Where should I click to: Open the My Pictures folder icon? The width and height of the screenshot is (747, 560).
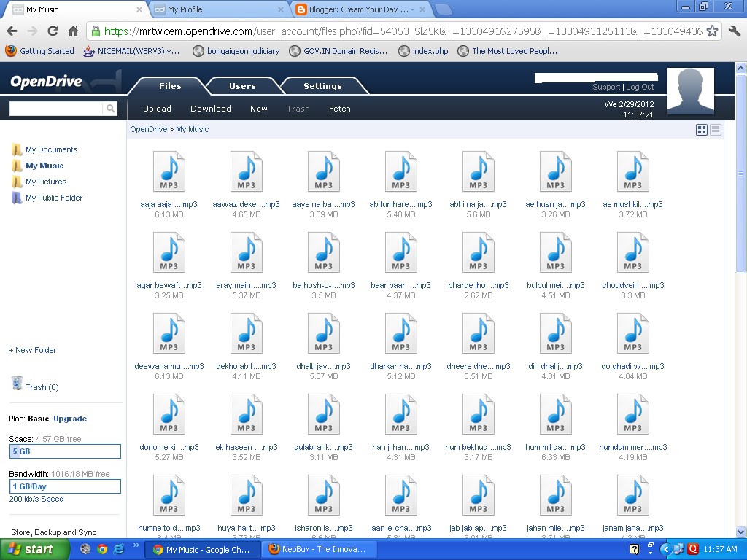point(15,182)
